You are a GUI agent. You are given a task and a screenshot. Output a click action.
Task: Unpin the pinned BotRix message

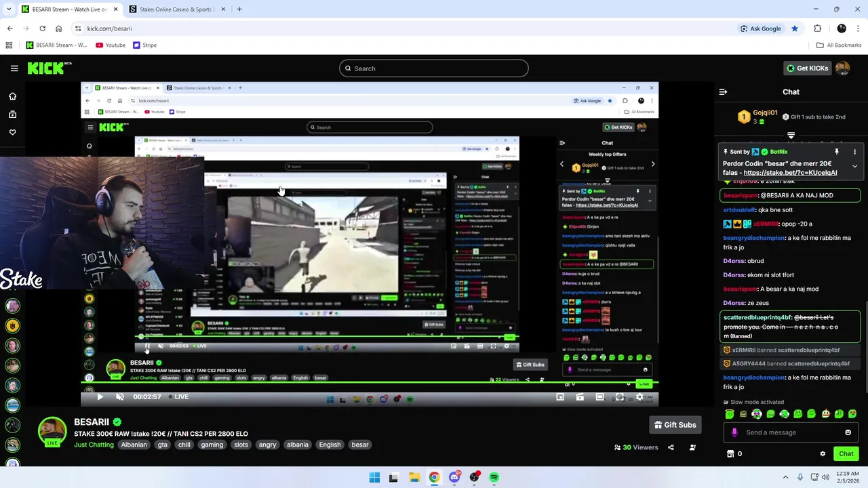point(837,152)
